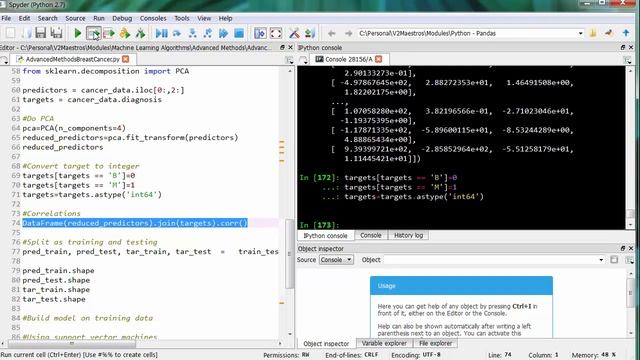Click the PYTHONPATH manager icon

(x=310, y=33)
